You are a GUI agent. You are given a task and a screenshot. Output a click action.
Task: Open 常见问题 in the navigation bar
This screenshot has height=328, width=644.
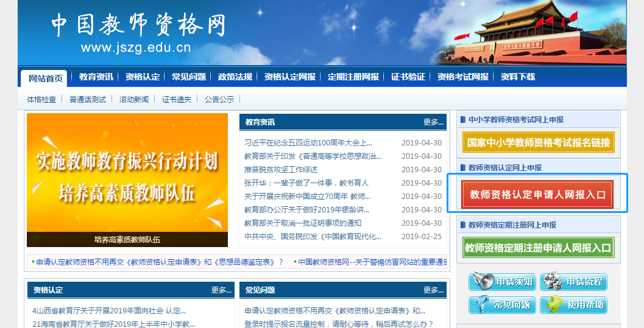pos(189,77)
